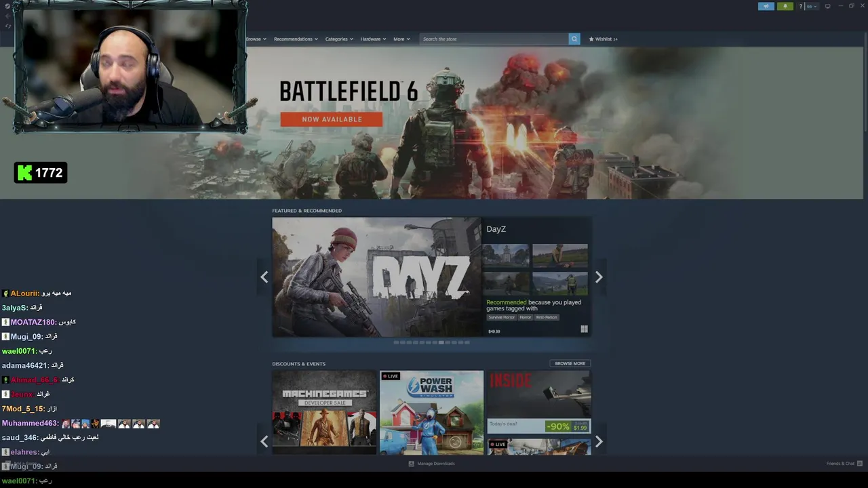
Task: Click the Horror tag on DayZ
Action: click(526, 317)
